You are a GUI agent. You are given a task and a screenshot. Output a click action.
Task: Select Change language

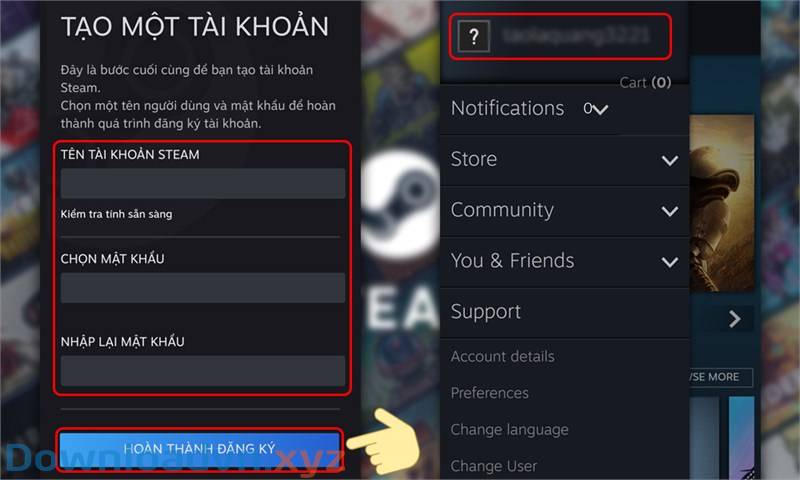click(x=510, y=430)
